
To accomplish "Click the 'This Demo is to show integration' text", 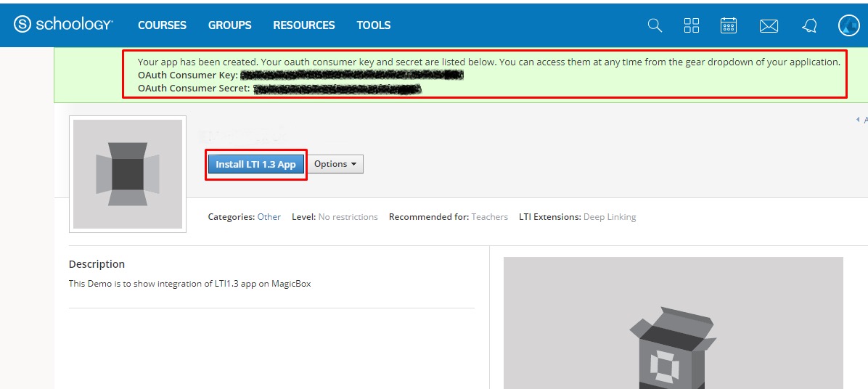I will click(x=190, y=284).
